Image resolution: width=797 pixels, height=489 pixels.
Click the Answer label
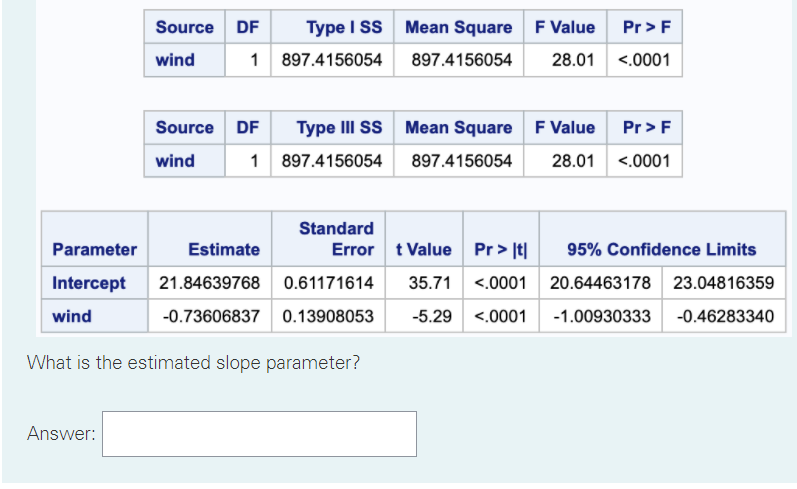point(61,434)
